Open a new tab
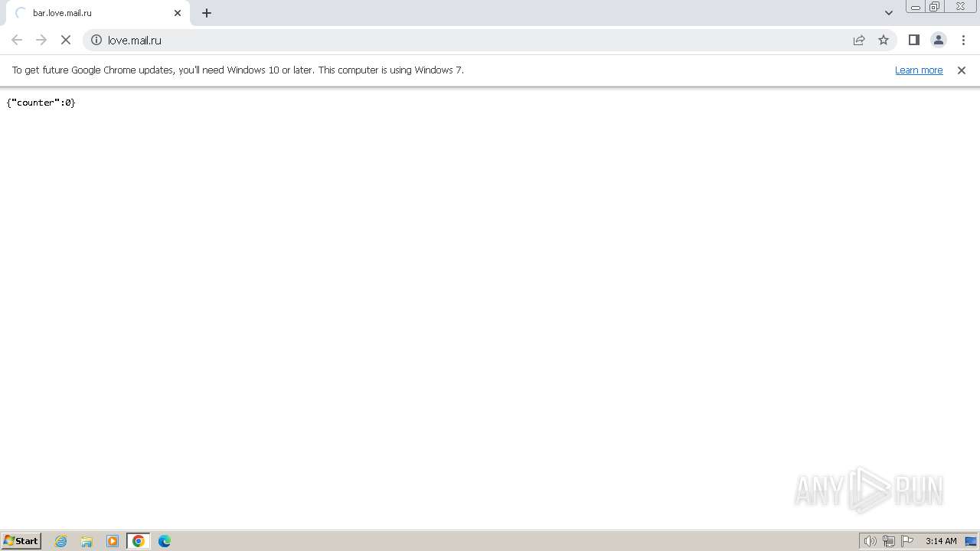This screenshot has width=980, height=551. pyautogui.click(x=207, y=13)
